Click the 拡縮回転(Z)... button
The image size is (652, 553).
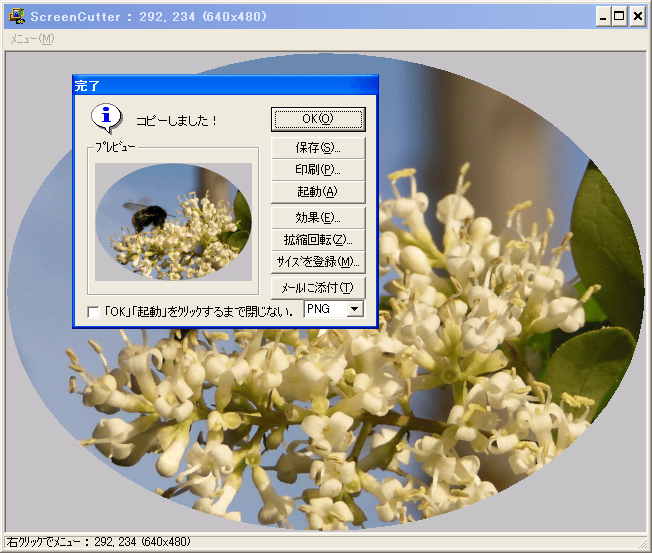[318, 240]
